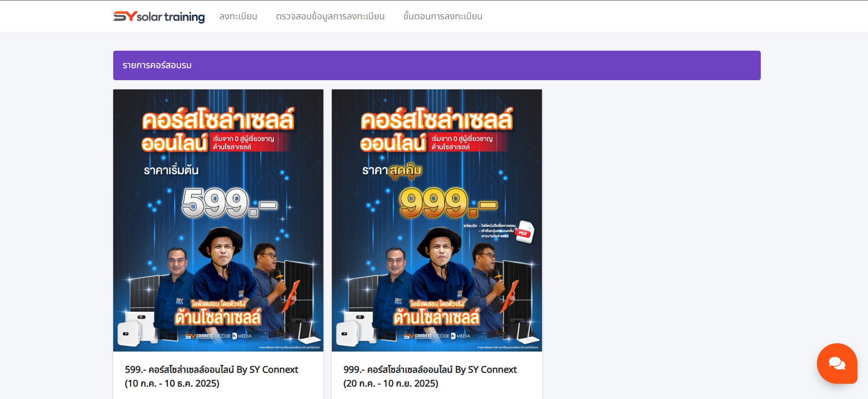Go to ตรวจสอบข้อมูลการลงทะเบียน in the navbar

point(330,17)
